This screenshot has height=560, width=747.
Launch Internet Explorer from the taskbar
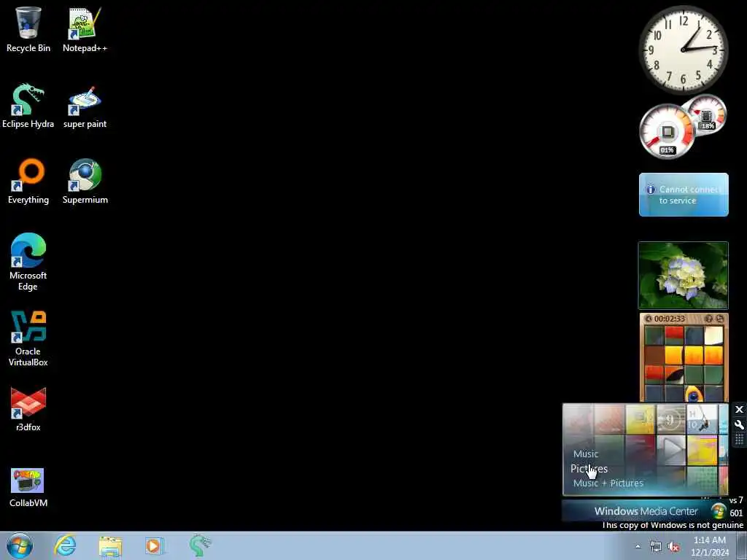(65, 545)
